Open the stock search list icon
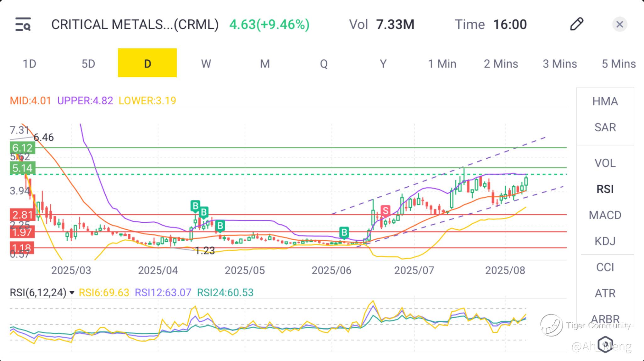This screenshot has width=644, height=361. coord(23,25)
